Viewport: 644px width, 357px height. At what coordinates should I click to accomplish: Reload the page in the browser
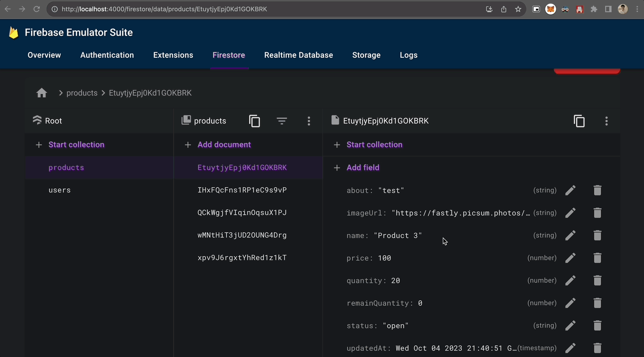coord(37,9)
